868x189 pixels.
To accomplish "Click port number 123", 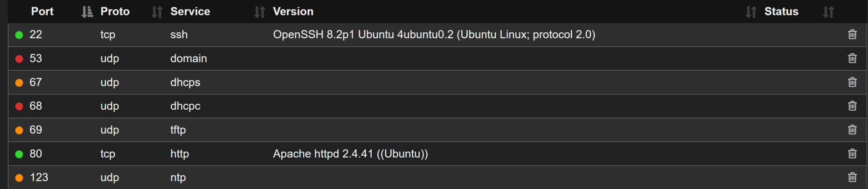I will click(x=39, y=178).
